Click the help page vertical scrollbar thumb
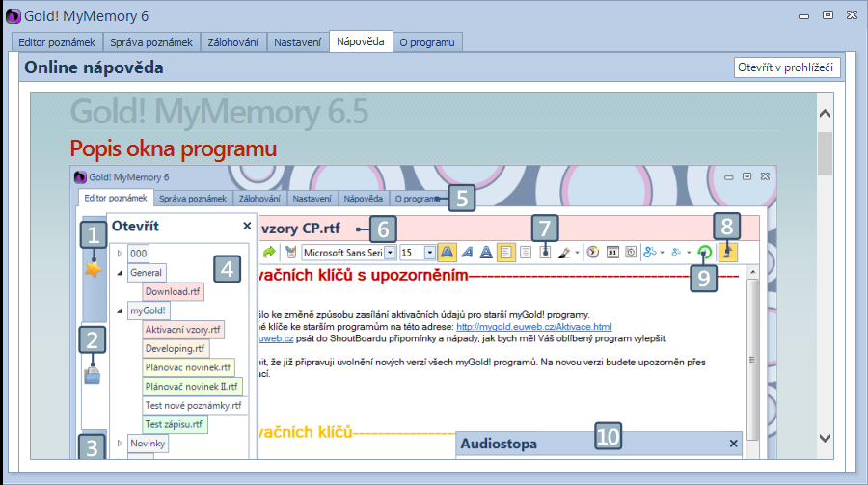The height and width of the screenshot is (485, 868). [x=825, y=153]
